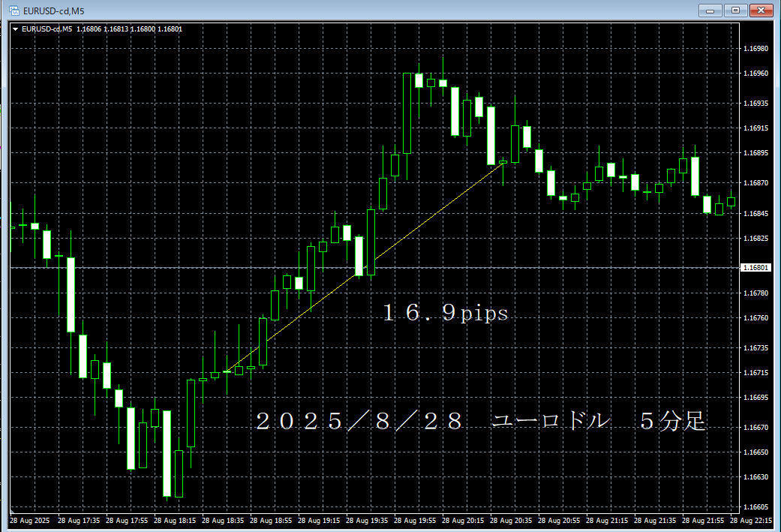Click the 1.16845 price scale value
Image resolution: width=781 pixels, height=532 pixels.
755,214
